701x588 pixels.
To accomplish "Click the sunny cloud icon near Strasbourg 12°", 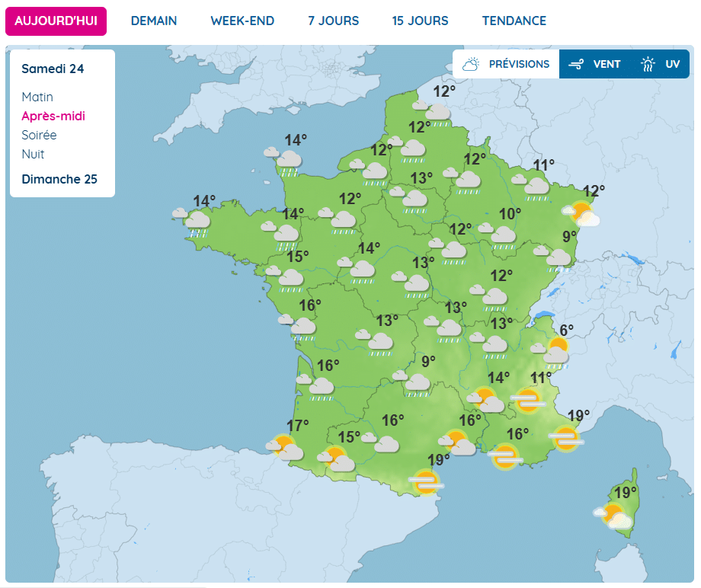I will click(581, 213).
